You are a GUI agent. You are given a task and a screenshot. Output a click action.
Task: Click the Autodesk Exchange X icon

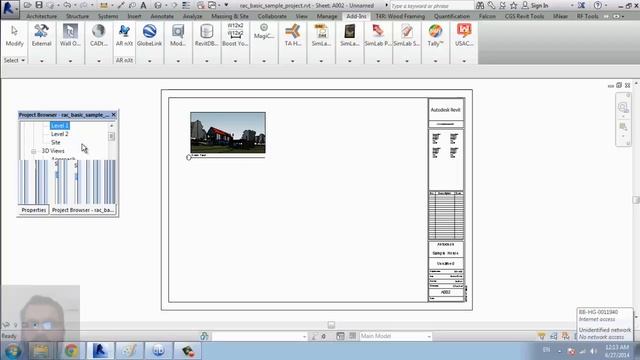[x=582, y=6]
